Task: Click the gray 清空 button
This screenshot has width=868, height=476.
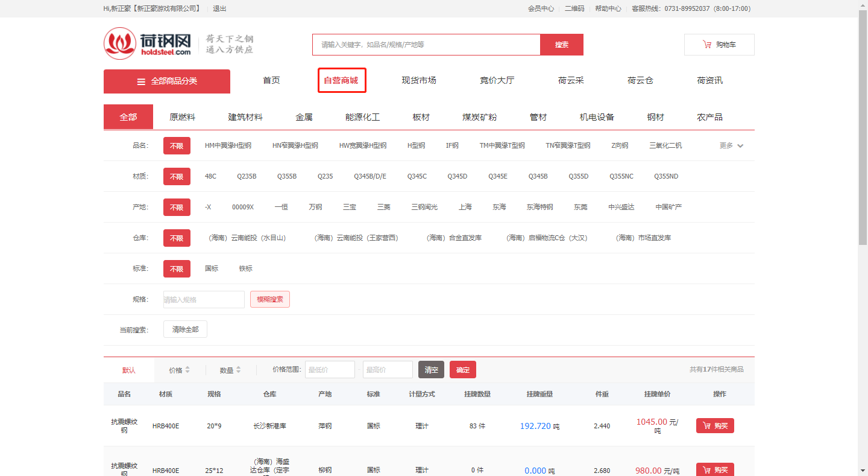Action: coord(431,370)
